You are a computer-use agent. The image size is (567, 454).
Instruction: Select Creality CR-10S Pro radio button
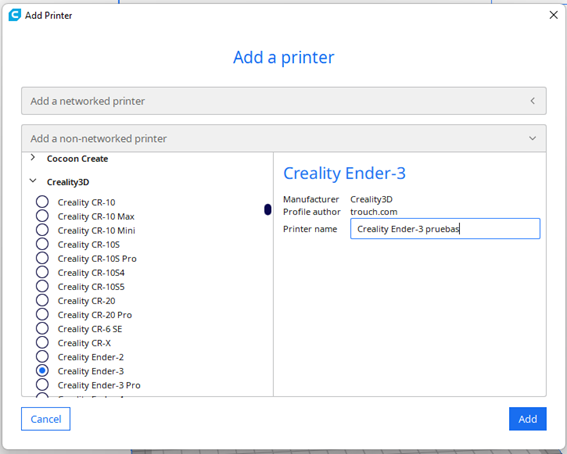tap(42, 258)
